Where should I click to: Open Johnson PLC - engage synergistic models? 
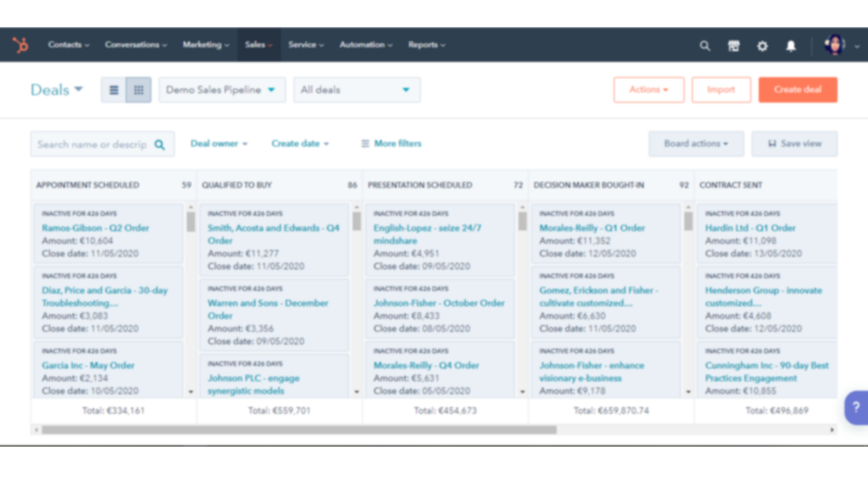click(x=253, y=384)
